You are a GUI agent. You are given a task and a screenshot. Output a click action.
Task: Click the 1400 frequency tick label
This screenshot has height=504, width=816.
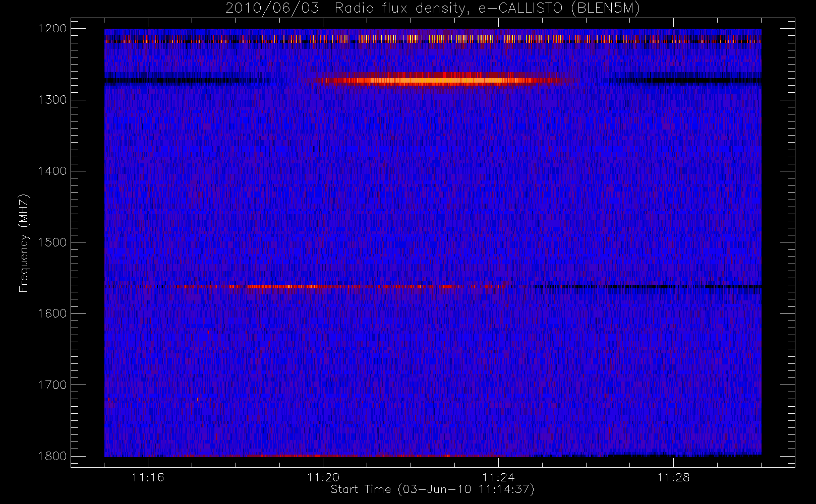click(53, 171)
